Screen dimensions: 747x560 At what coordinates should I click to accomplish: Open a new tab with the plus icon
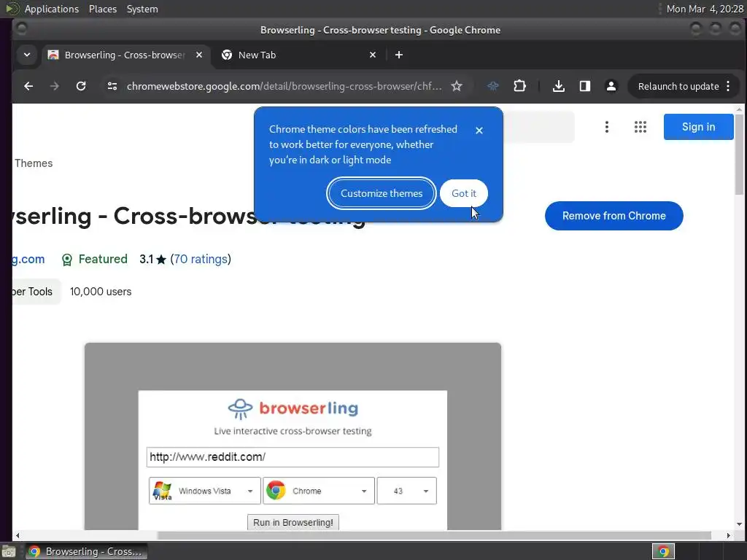pyautogui.click(x=399, y=55)
